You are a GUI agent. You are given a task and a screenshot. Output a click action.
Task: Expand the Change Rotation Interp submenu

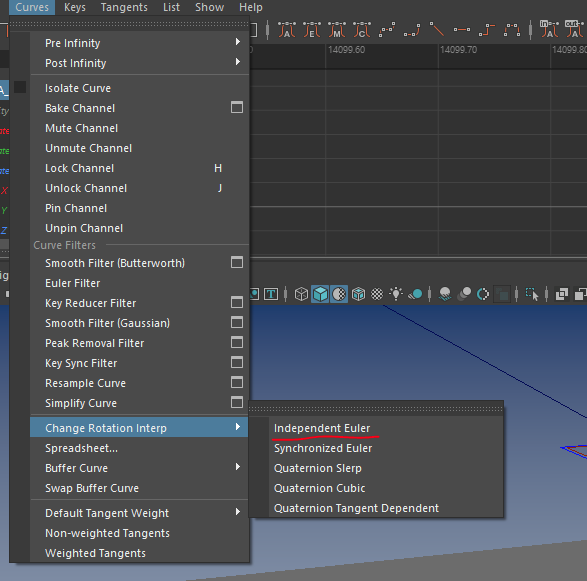[x=139, y=428]
